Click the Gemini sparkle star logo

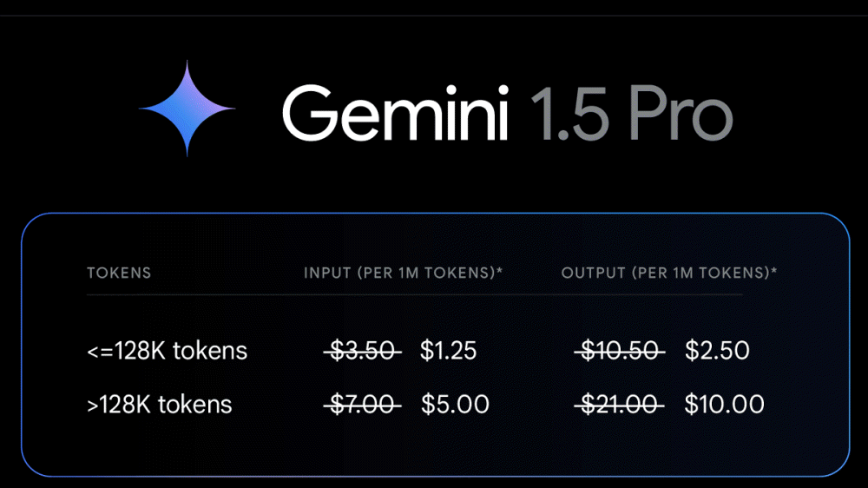(187, 108)
